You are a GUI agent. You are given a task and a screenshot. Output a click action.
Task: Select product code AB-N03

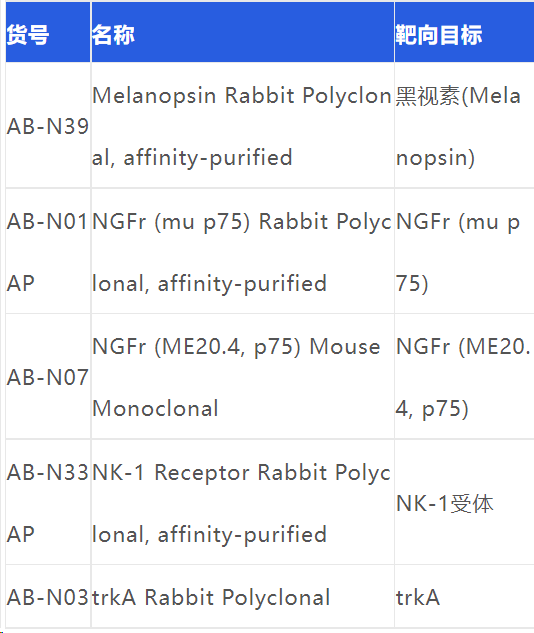click(48, 597)
